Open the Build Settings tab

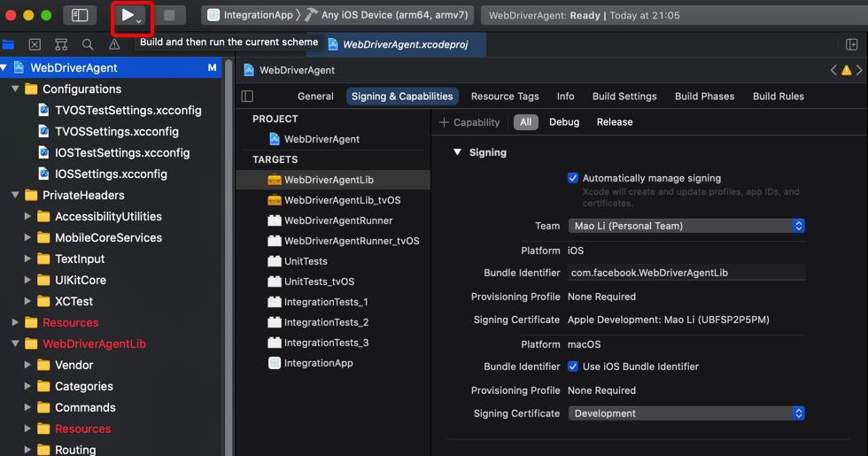tap(624, 97)
